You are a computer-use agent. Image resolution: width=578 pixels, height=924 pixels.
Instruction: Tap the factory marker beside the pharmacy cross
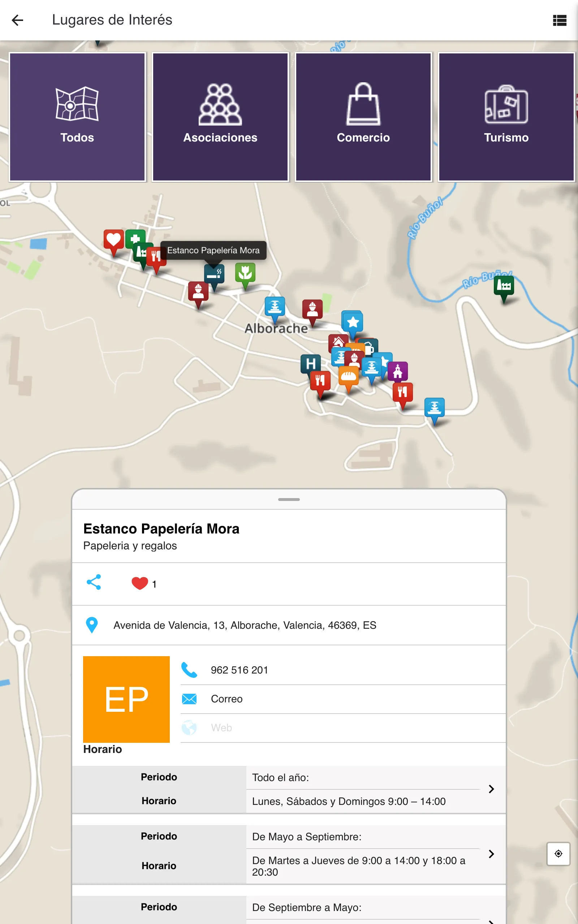tap(140, 253)
